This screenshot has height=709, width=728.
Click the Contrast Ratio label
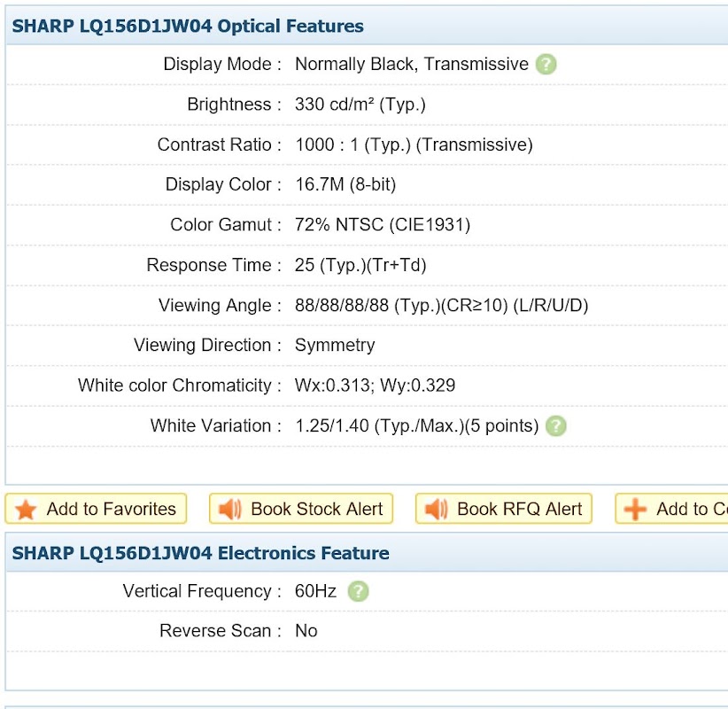[214, 144]
